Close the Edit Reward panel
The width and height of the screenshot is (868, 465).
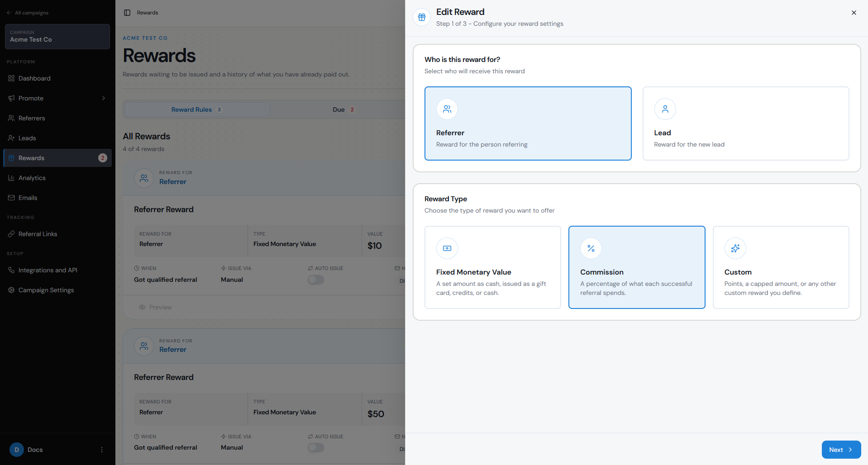(854, 13)
